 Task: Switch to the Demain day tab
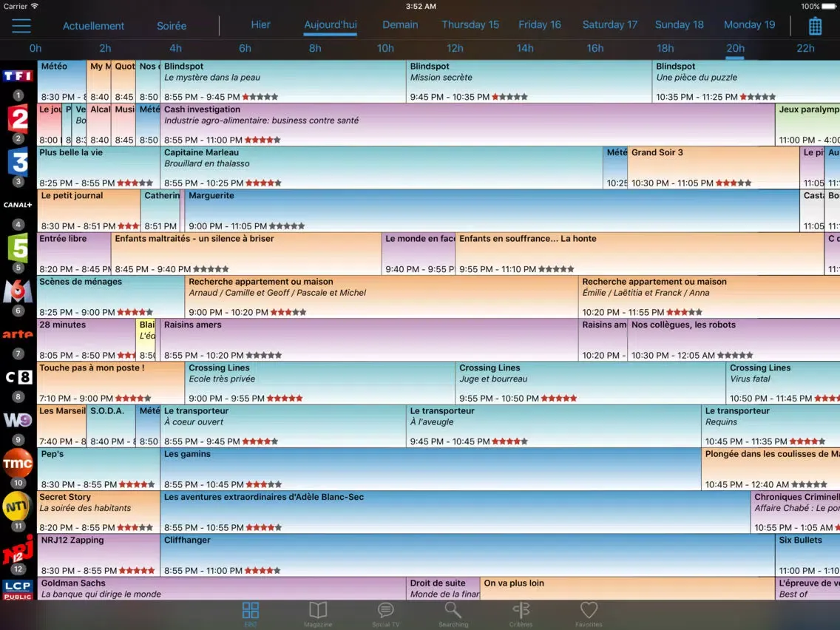point(399,24)
